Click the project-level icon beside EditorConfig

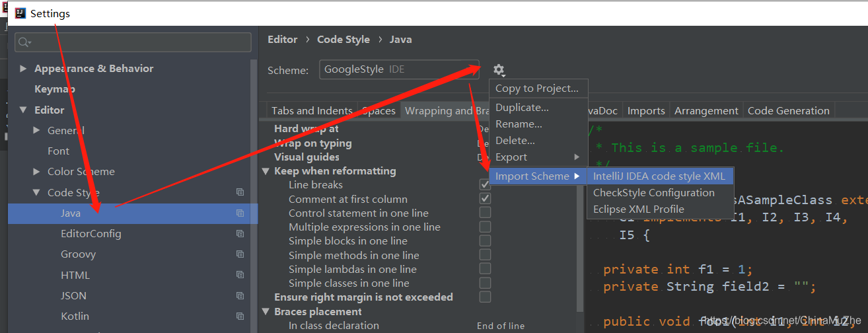240,234
